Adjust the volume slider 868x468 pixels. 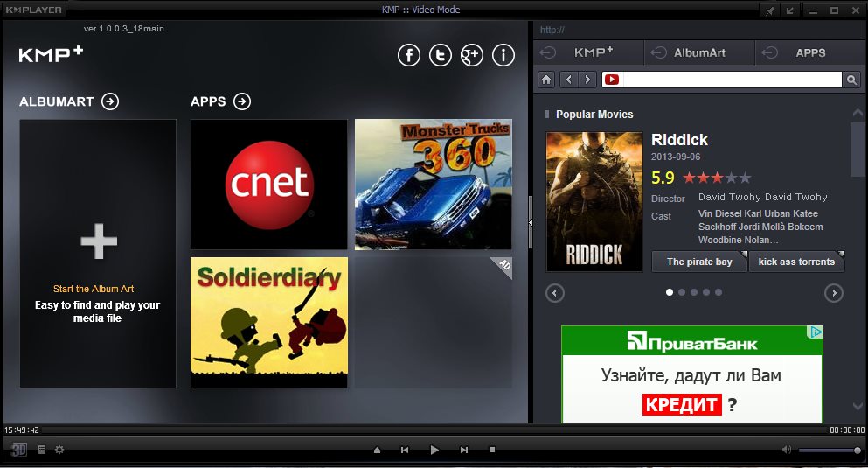[830, 451]
